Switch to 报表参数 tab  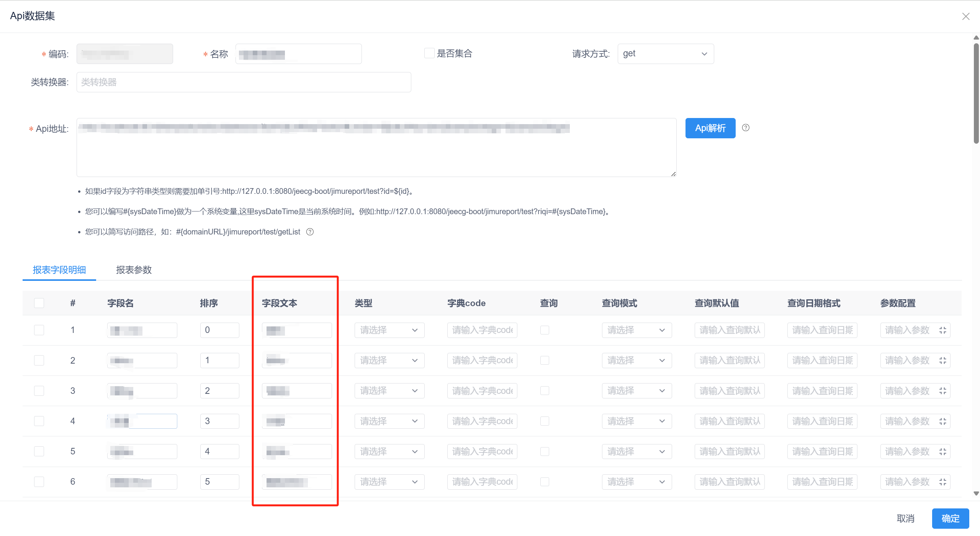tap(134, 270)
